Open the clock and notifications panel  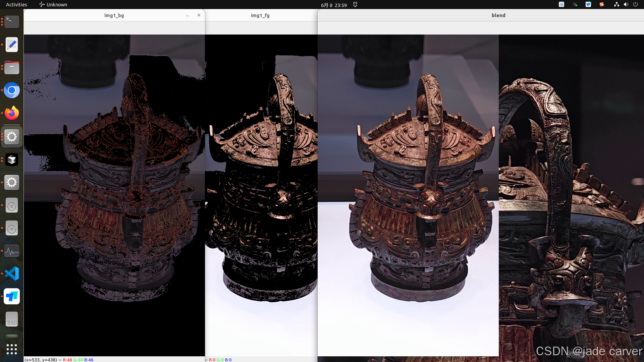[x=334, y=5]
